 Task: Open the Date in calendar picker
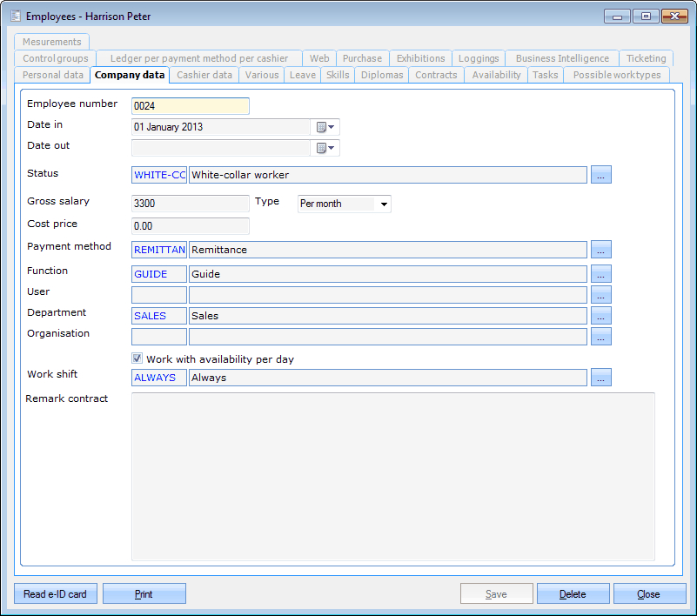(325, 127)
